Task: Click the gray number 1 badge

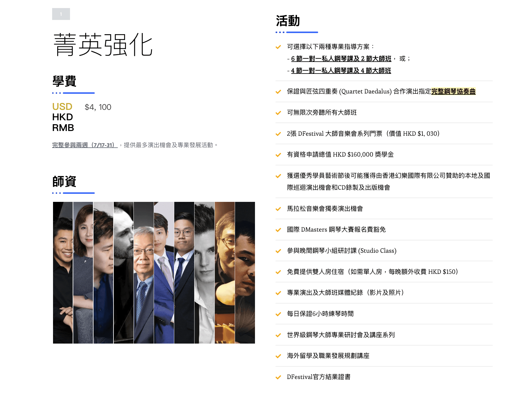Action: (x=61, y=14)
